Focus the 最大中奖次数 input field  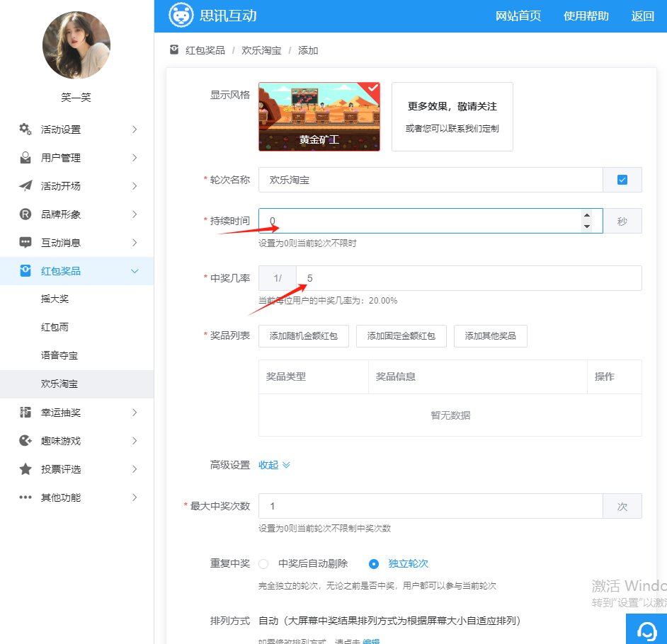point(431,506)
